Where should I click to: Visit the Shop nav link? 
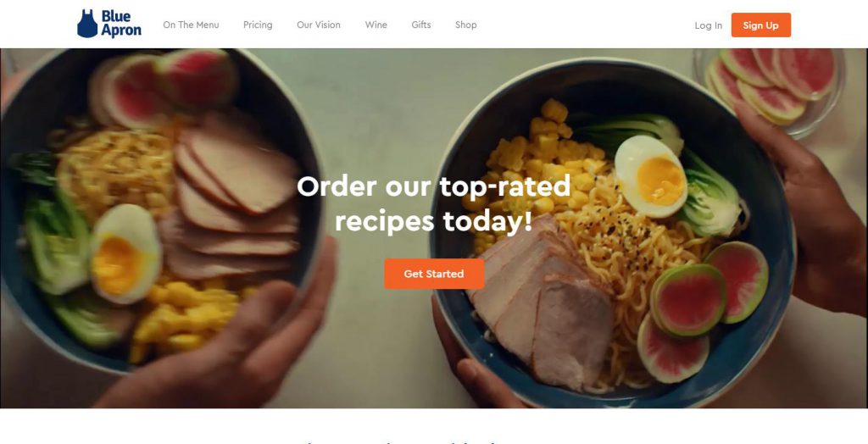tap(466, 25)
